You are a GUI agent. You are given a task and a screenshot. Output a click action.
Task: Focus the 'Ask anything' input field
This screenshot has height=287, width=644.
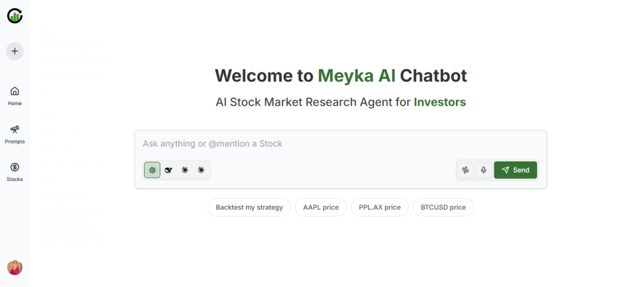340,143
